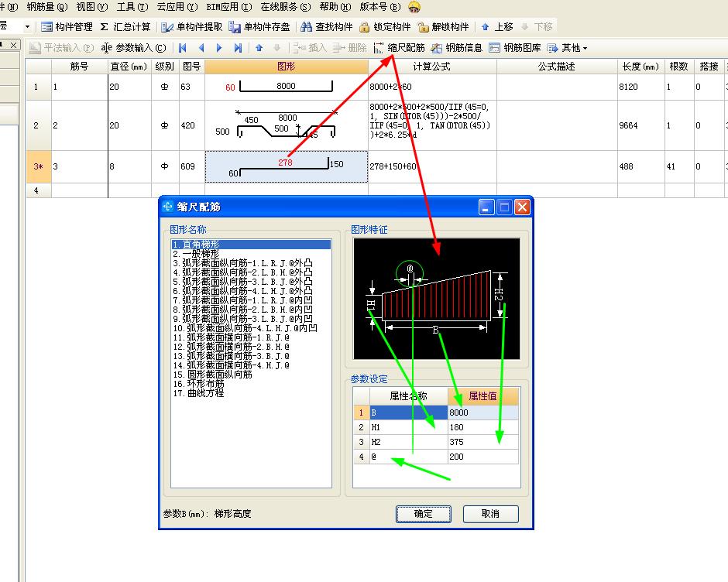
Task: Click 确定 button in dialog
Action: (x=423, y=514)
